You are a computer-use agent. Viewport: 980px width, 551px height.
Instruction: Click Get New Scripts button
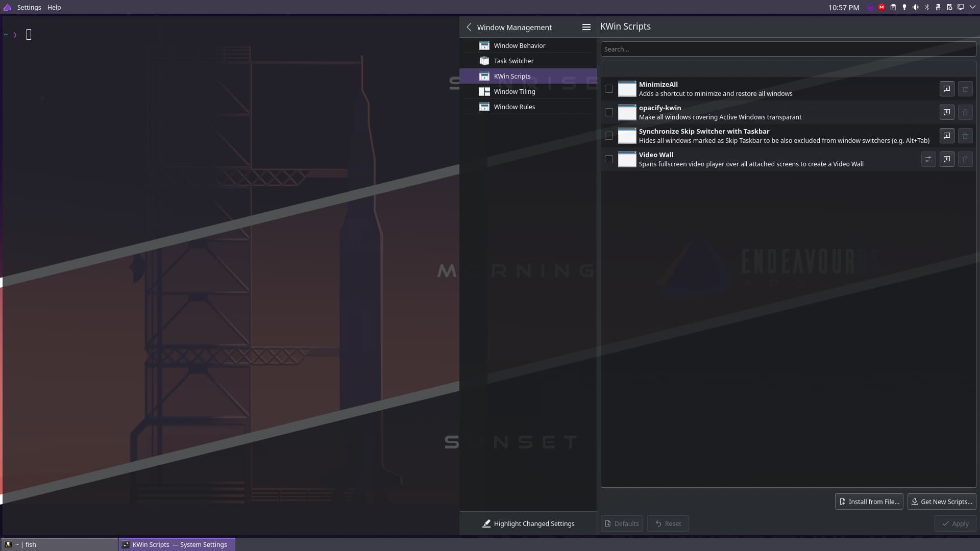pos(941,502)
